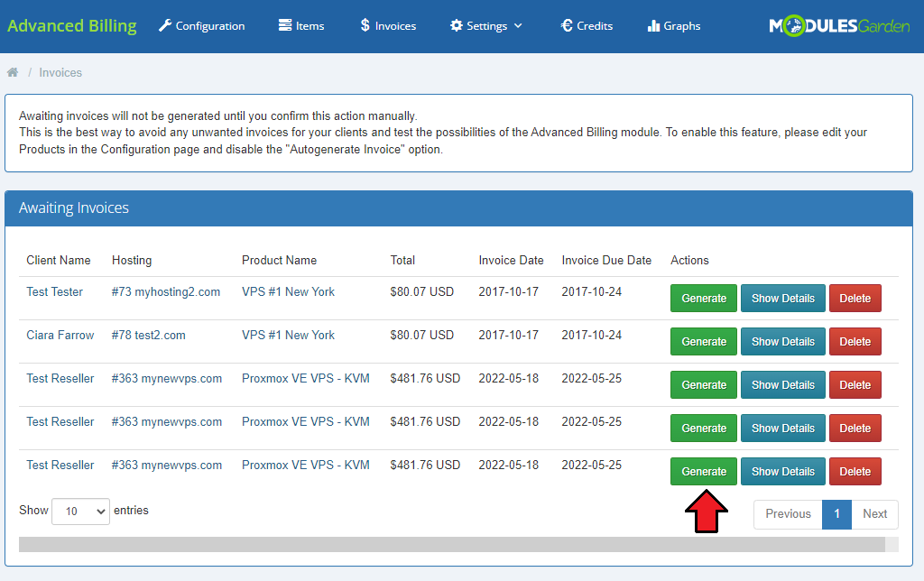Click the Graphs bar chart icon
This screenshot has width=924, height=581.
coord(653,25)
